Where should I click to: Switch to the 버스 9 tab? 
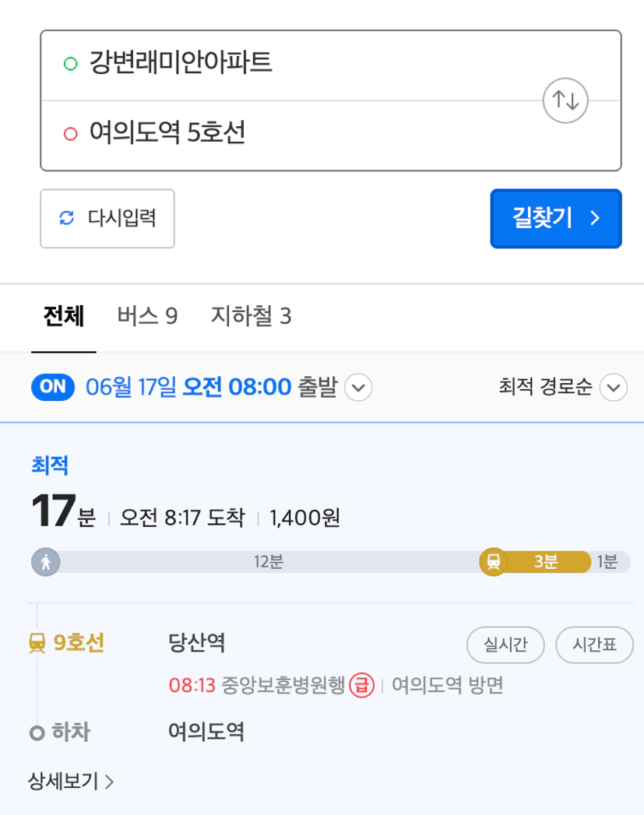[x=148, y=316]
